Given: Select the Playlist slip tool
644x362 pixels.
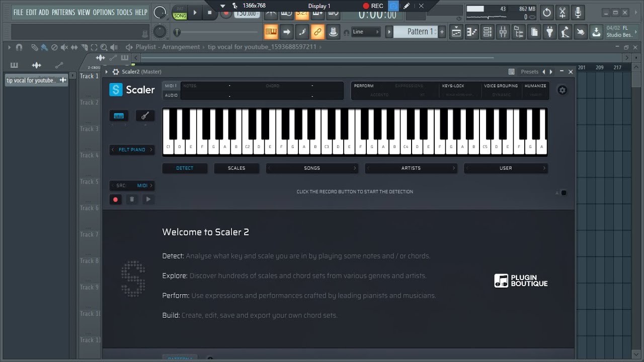Looking at the screenshot, I should coord(74,47).
